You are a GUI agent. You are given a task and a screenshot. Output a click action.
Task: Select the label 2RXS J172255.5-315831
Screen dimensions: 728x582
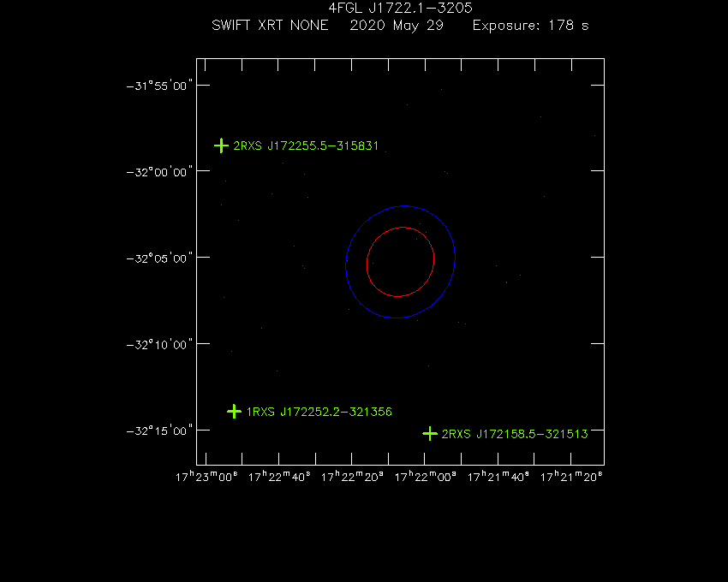coord(306,145)
